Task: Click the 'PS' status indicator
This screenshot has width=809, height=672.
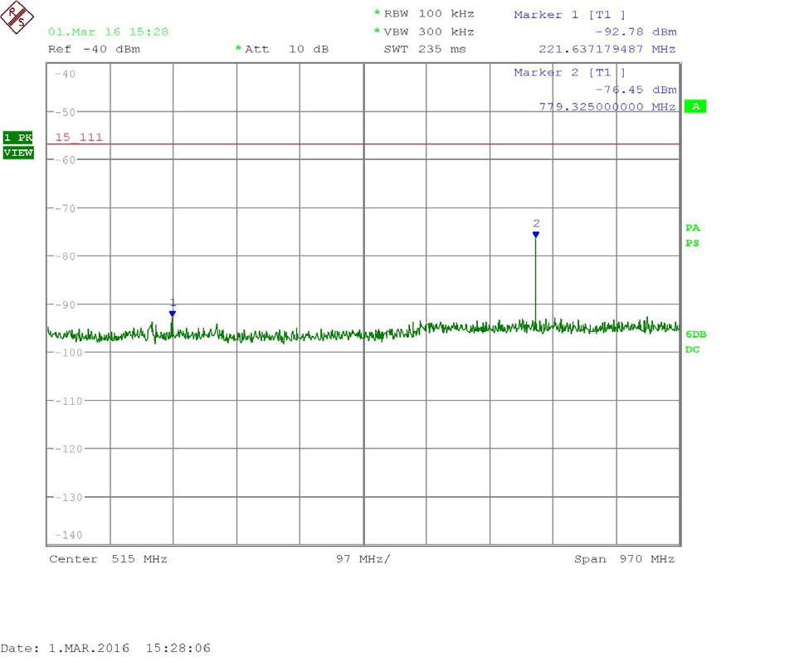Action: coord(692,243)
